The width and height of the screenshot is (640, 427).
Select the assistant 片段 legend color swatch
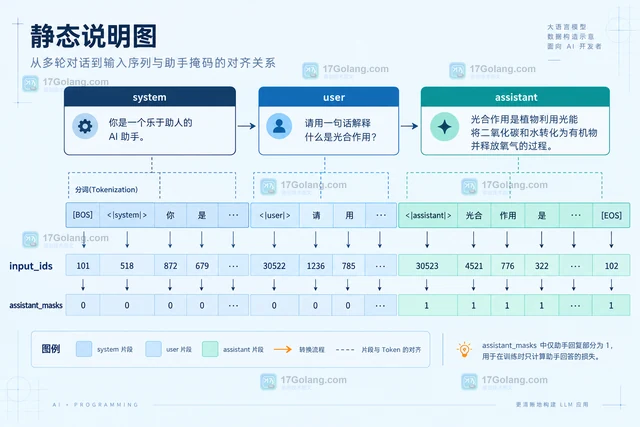[210, 349]
